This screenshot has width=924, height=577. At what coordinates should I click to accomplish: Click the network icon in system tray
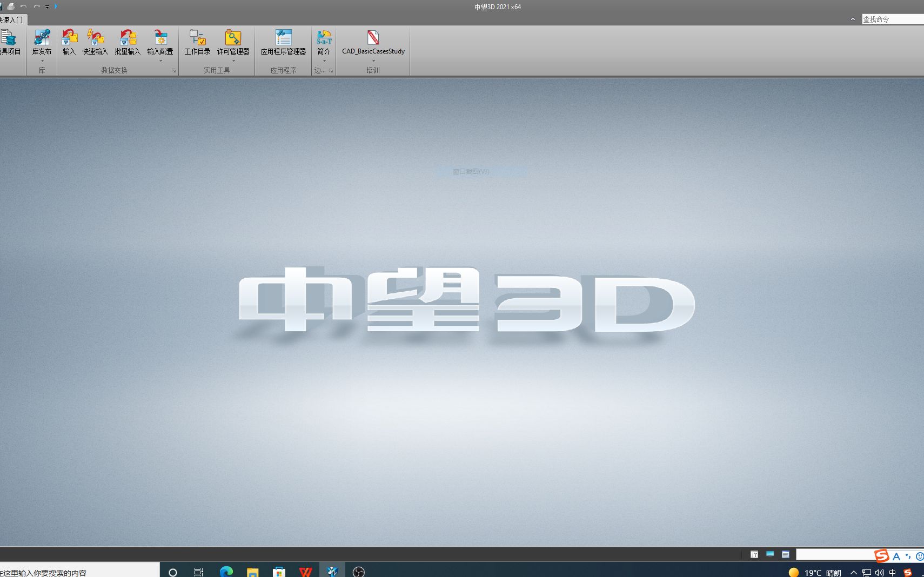867,573
